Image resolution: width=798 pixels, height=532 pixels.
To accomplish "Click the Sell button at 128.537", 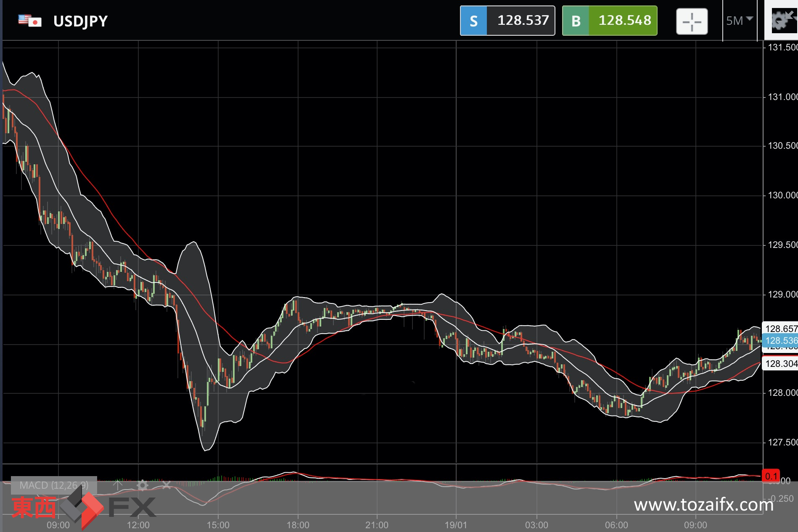I will point(507,21).
